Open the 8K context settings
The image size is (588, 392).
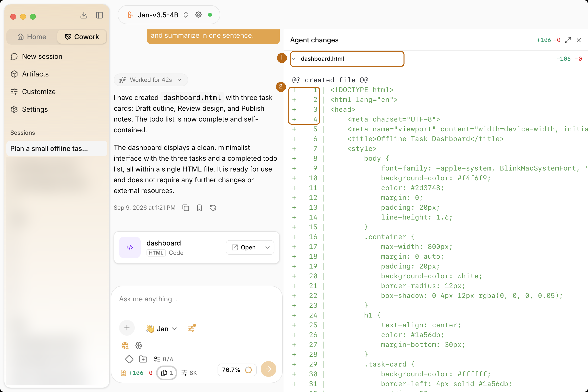[189, 373]
